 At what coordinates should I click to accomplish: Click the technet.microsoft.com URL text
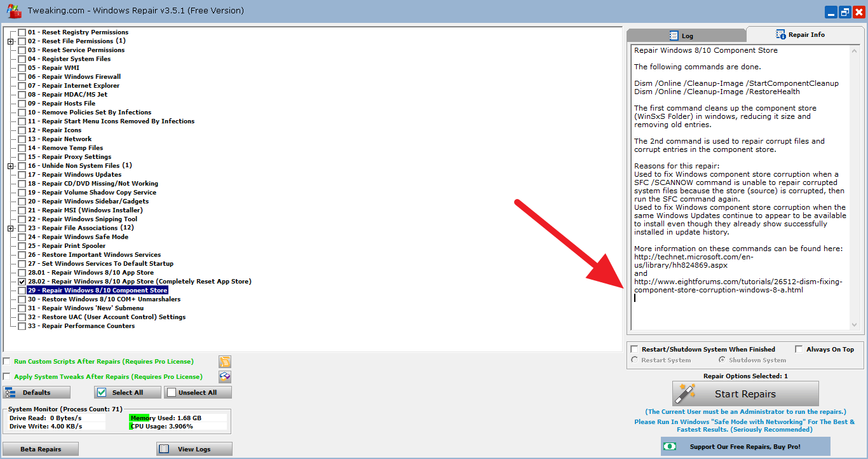(x=694, y=261)
